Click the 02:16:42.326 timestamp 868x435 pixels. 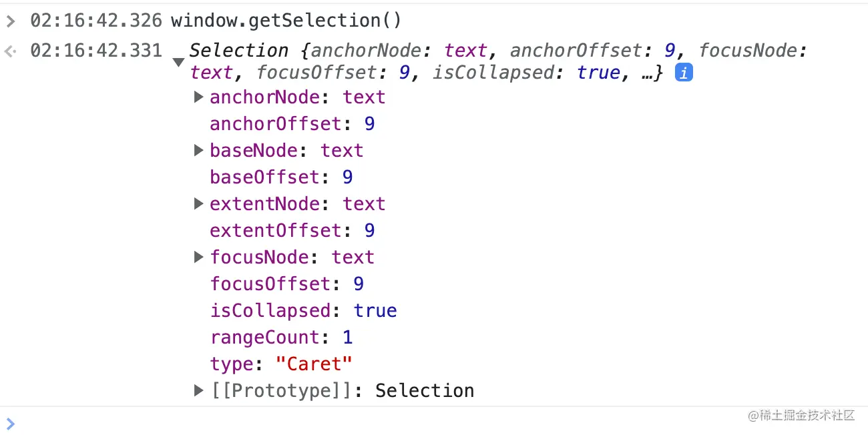point(96,21)
